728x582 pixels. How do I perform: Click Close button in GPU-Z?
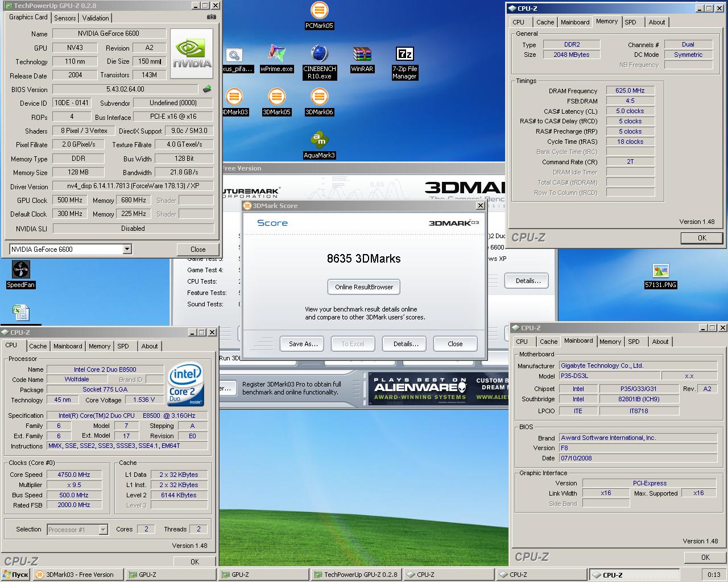tap(198, 249)
